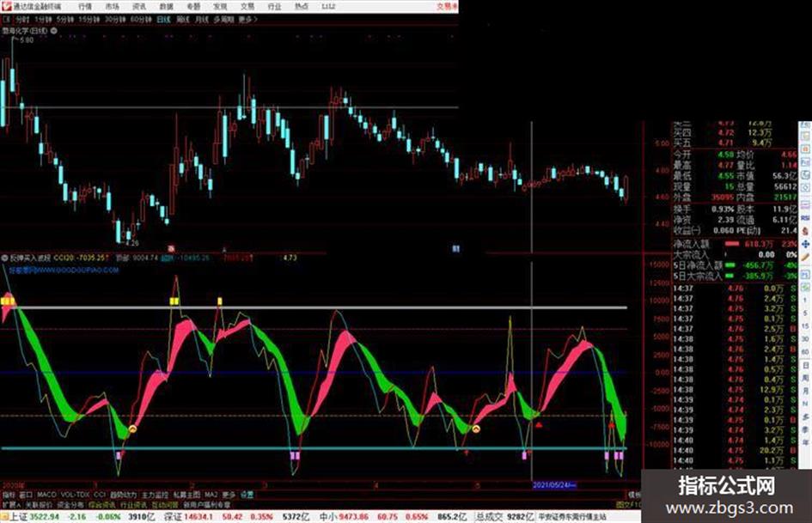
Task: Click the 30-minute shortcut in right sidebar
Action: click(x=805, y=339)
